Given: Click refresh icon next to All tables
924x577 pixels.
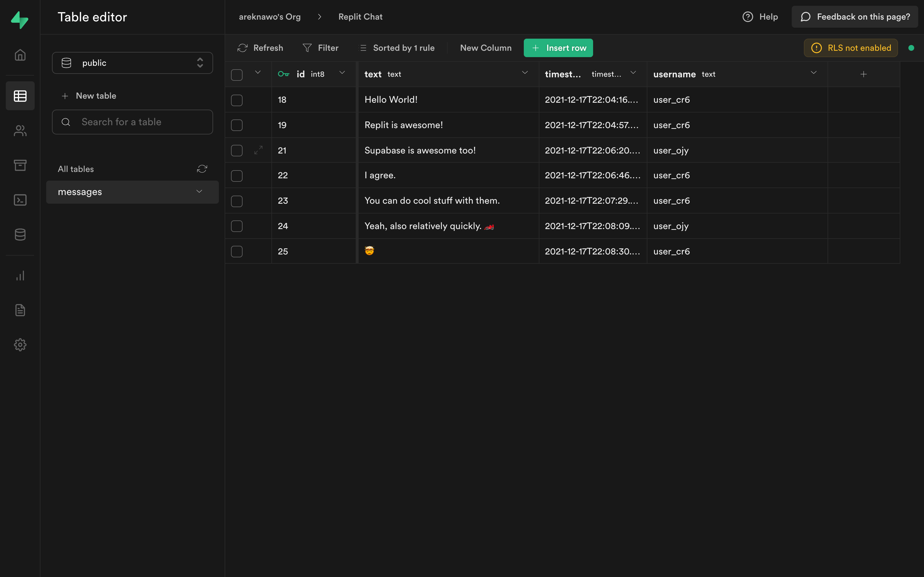Looking at the screenshot, I should pyautogui.click(x=202, y=169).
